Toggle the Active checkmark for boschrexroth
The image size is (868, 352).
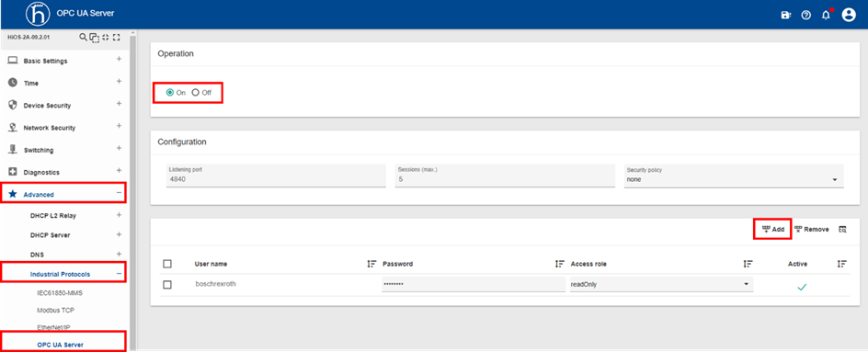tap(802, 287)
